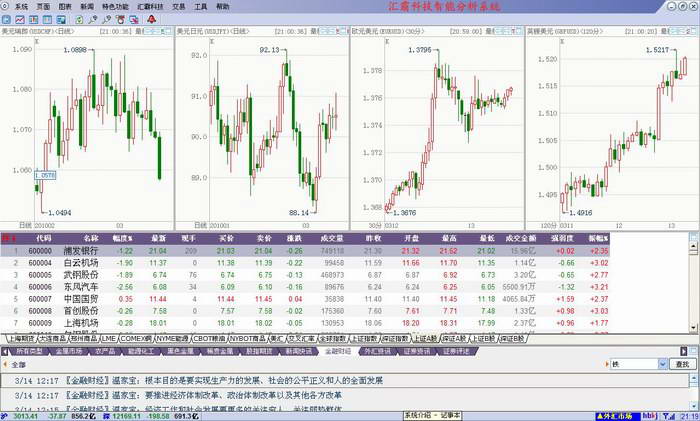Click the green circular refresh toolbar icon

click(x=79, y=20)
